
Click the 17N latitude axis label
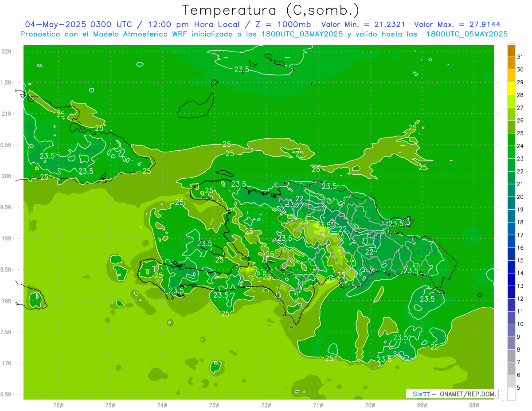[x=7, y=363]
